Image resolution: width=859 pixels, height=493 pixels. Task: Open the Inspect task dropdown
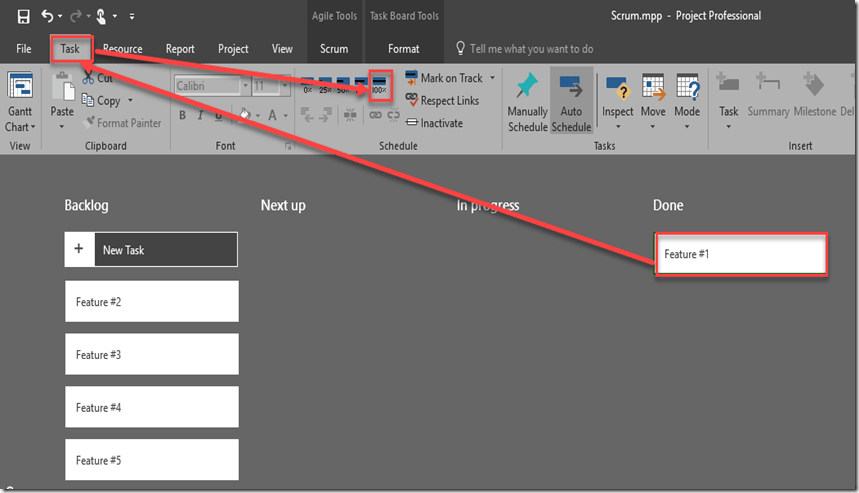[617, 102]
